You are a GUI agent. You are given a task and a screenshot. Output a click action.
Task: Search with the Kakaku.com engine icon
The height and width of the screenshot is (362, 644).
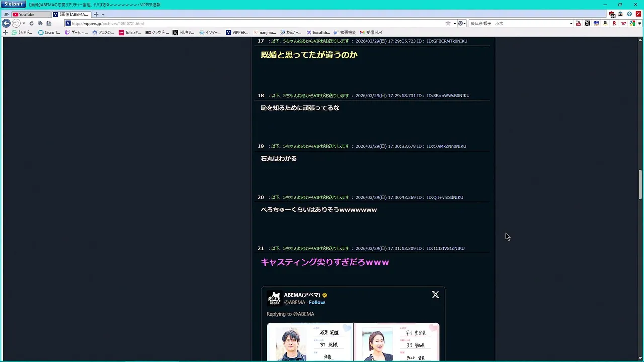[x=596, y=23]
